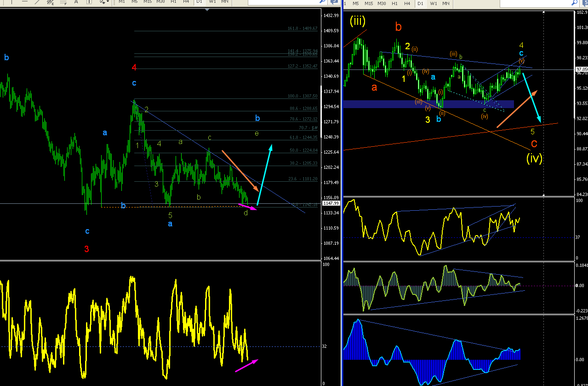Click the right search input field
Viewport: 588px width, 386px height.
coord(535,3)
